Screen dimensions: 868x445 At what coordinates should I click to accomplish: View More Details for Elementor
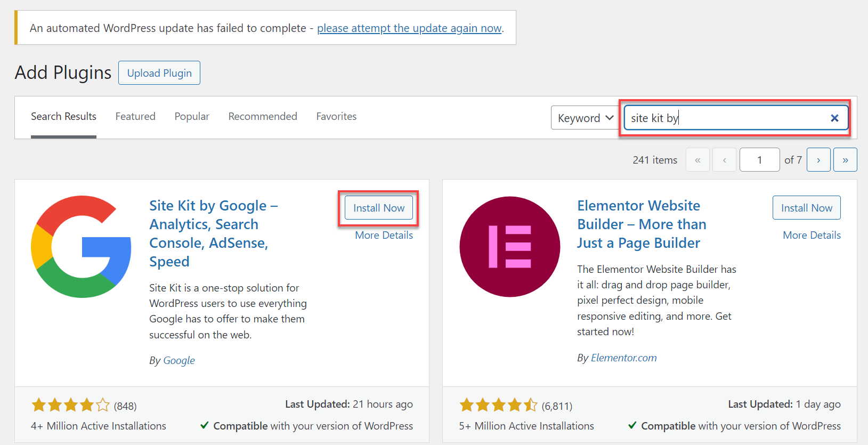[812, 235]
